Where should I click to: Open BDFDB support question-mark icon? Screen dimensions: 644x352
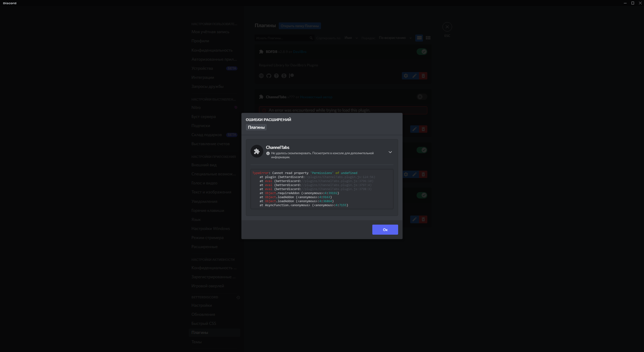pos(276,76)
